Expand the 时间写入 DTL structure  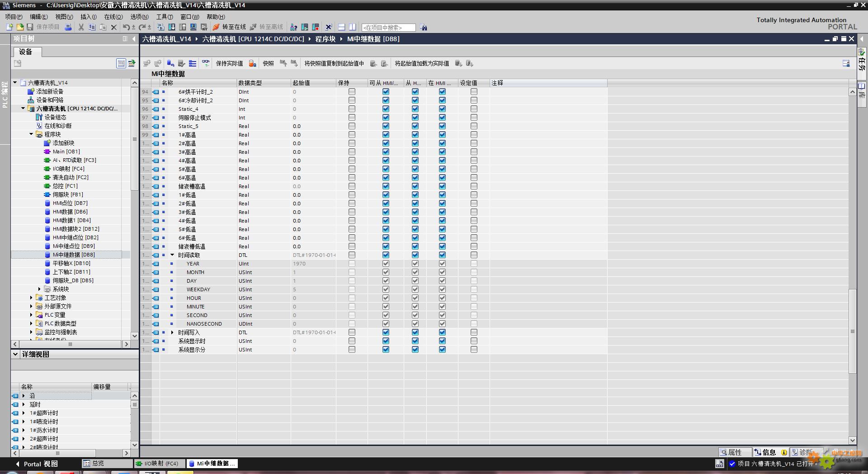tap(172, 332)
